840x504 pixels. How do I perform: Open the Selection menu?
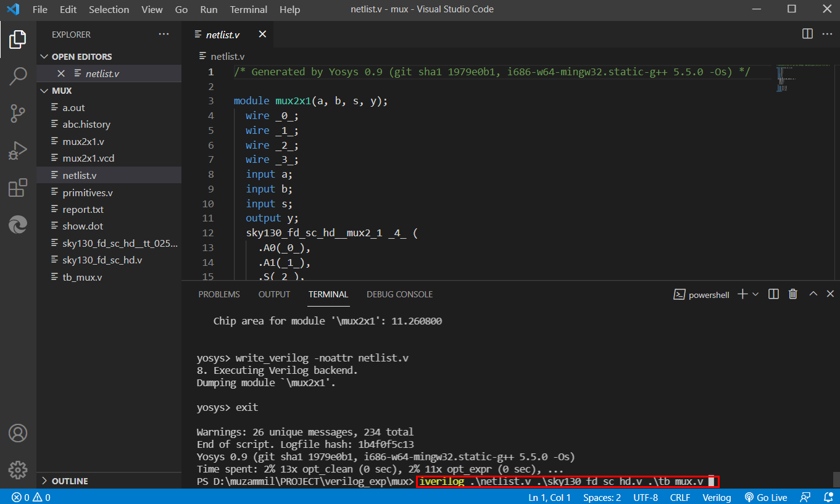click(109, 10)
